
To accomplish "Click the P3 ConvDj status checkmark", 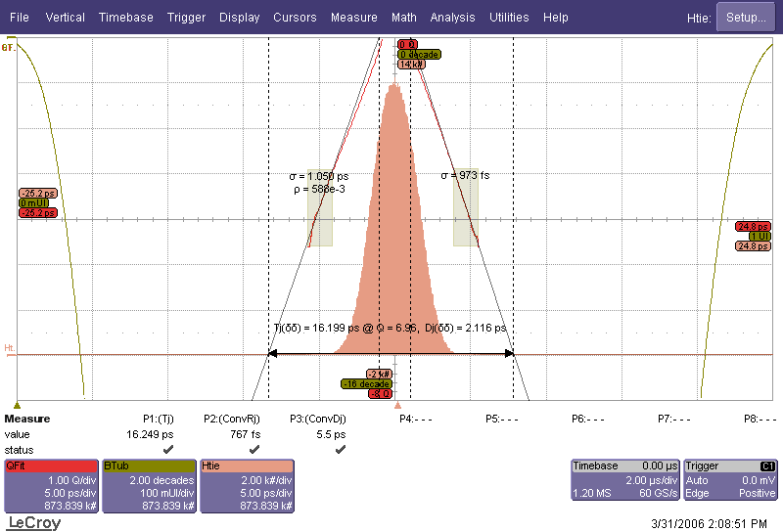I will (341, 449).
